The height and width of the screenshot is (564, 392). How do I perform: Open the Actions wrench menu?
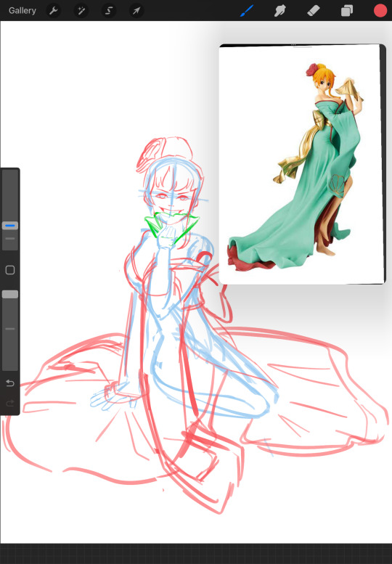click(54, 11)
